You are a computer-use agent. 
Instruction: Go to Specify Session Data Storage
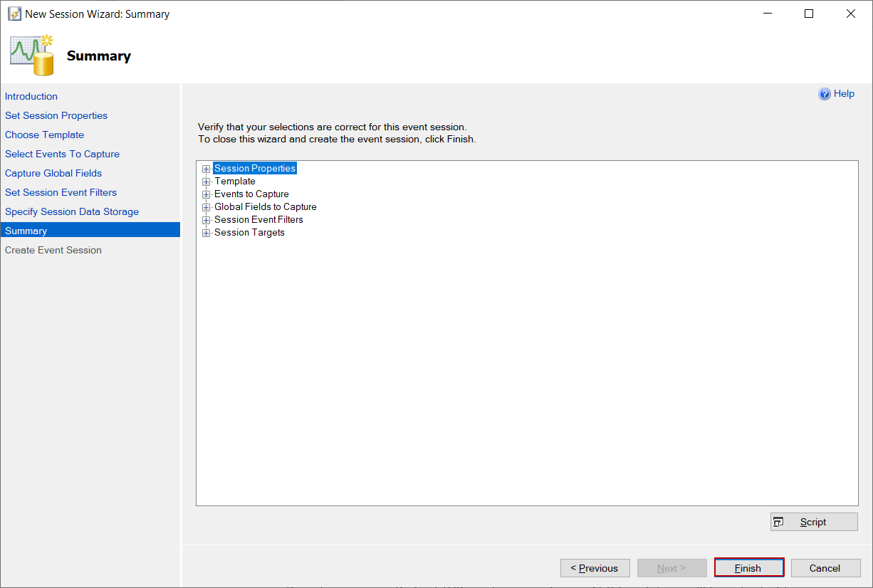pyautogui.click(x=72, y=211)
